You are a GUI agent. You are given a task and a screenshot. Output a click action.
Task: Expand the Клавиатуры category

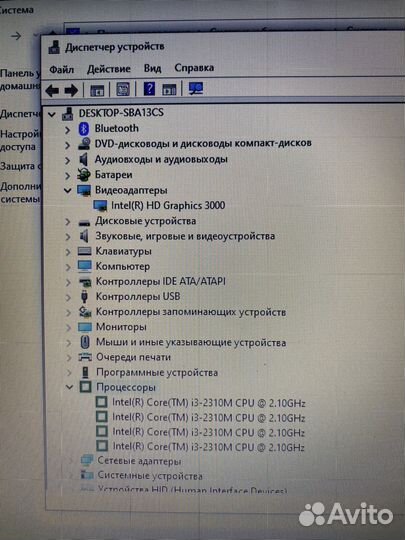[68, 252]
